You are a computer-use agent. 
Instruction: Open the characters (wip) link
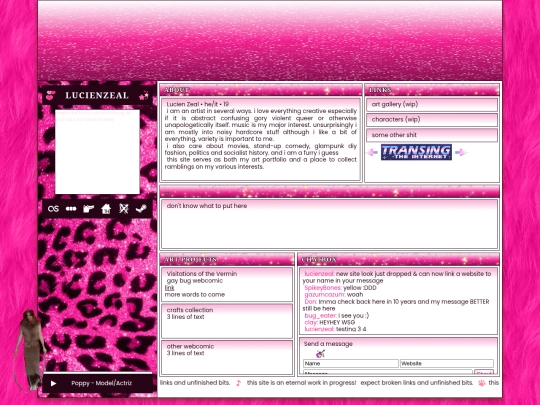tap(432, 120)
